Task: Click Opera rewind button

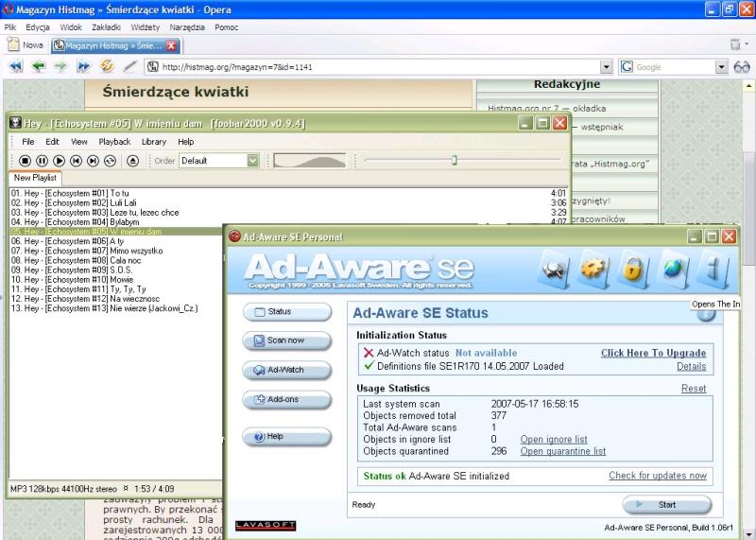Action: (15, 66)
